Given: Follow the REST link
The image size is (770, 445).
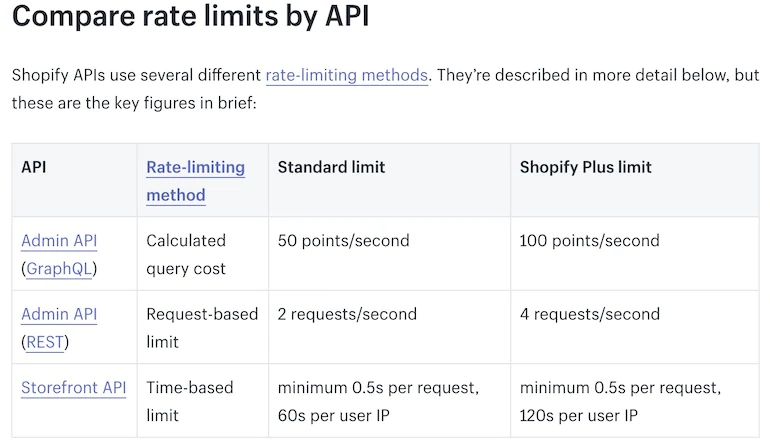Looking at the screenshot, I should click(46, 342).
